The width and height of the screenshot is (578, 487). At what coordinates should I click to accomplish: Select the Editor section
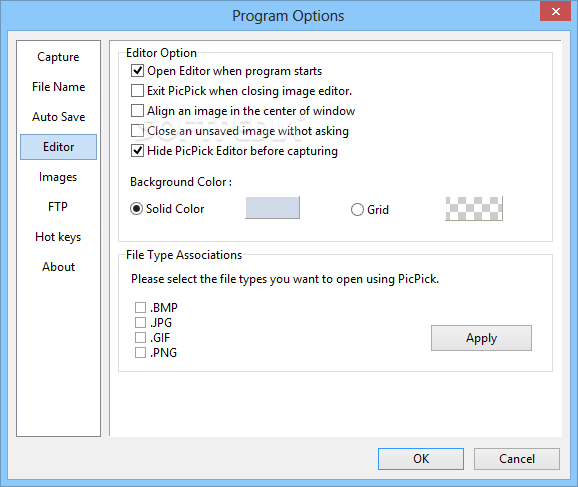[x=58, y=147]
